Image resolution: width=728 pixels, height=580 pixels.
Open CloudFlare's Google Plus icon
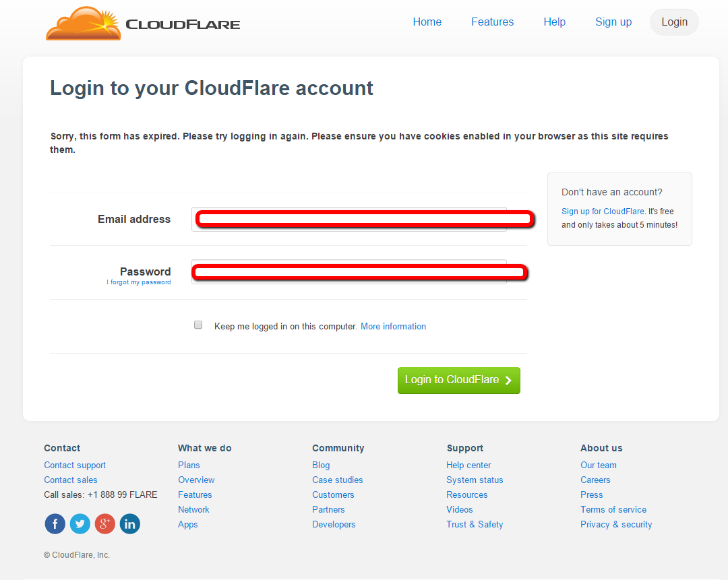(x=105, y=524)
